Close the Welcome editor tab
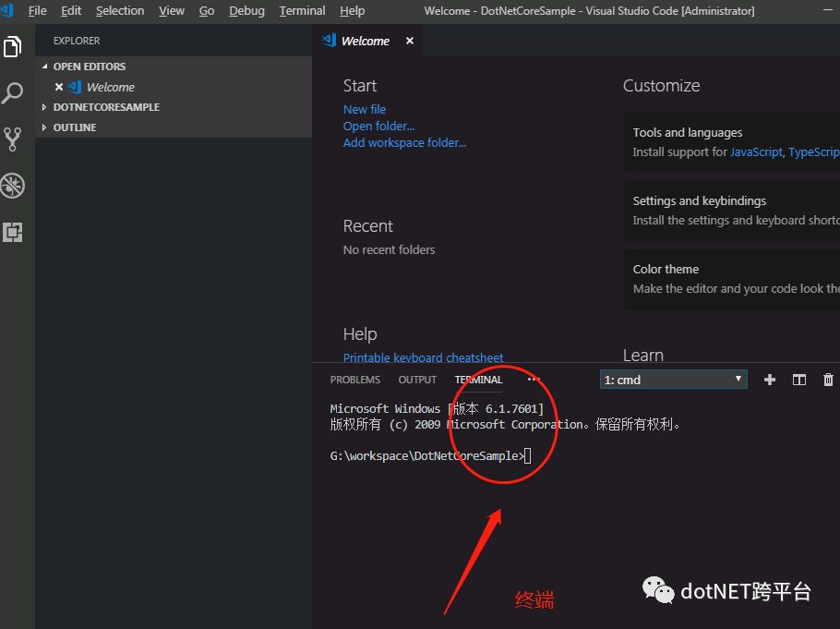Image resolution: width=840 pixels, height=629 pixels. click(410, 41)
